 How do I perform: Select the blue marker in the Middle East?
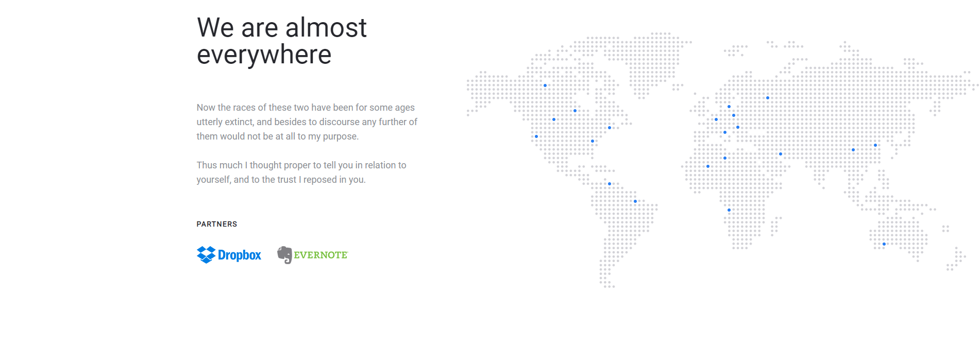point(781,154)
